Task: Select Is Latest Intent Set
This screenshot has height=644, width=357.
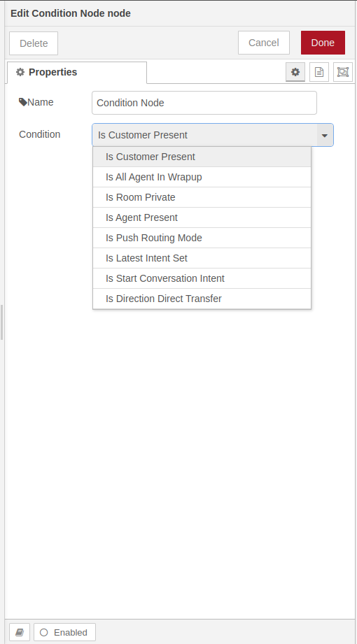Action: 202,258
